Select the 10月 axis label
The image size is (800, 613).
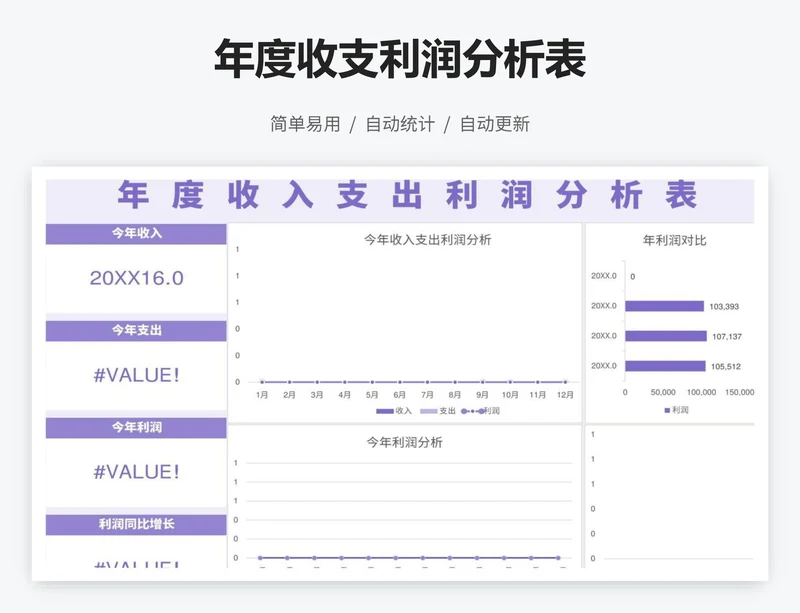click(x=510, y=395)
